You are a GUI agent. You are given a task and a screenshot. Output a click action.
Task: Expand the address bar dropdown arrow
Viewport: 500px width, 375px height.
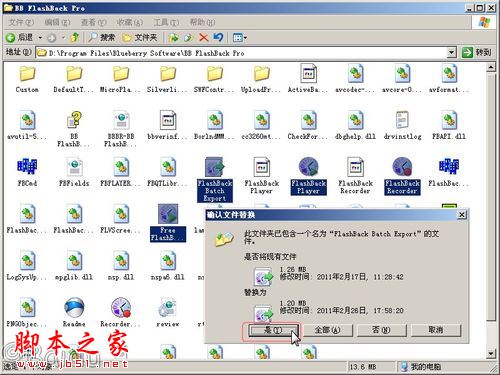pyautogui.click(x=451, y=53)
